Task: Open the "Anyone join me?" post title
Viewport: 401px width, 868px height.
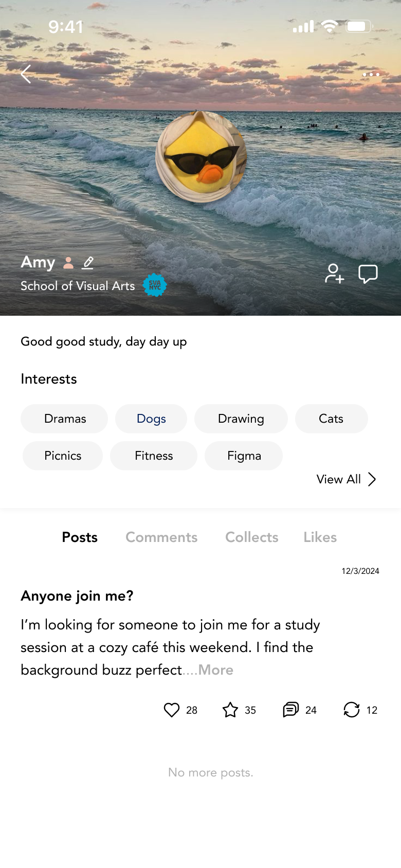Action: point(77,596)
